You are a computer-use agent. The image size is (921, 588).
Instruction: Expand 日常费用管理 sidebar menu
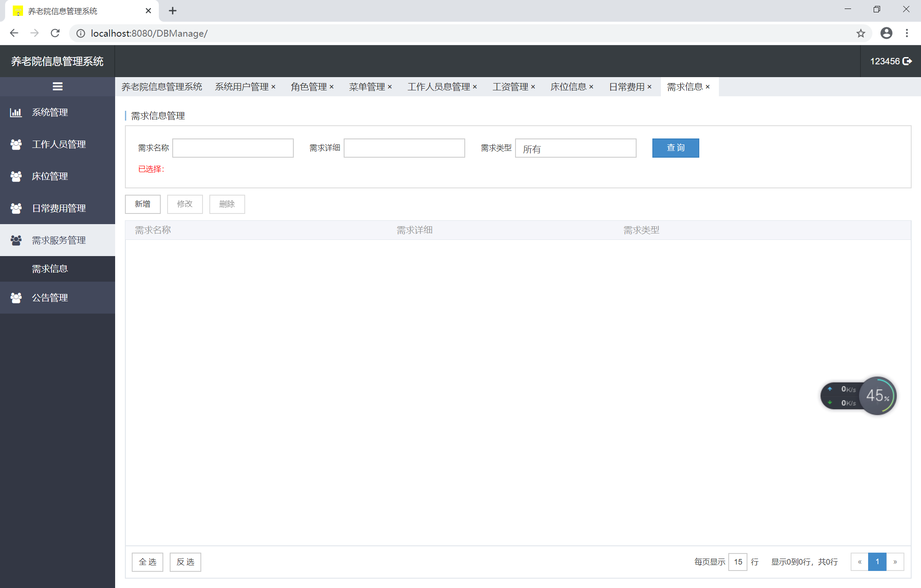[59, 208]
